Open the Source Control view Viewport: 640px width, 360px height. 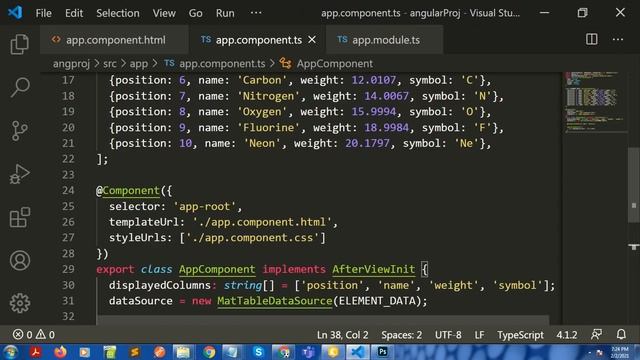(x=20, y=131)
